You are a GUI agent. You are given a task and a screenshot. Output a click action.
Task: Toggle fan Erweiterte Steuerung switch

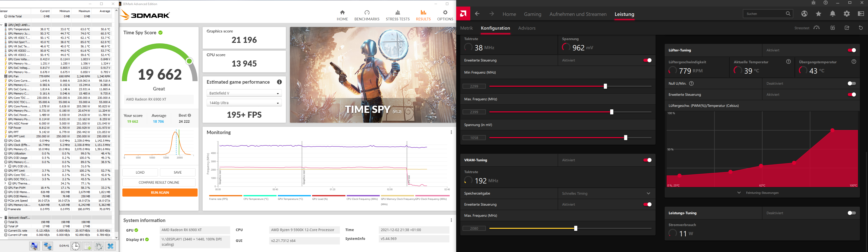[852, 94]
